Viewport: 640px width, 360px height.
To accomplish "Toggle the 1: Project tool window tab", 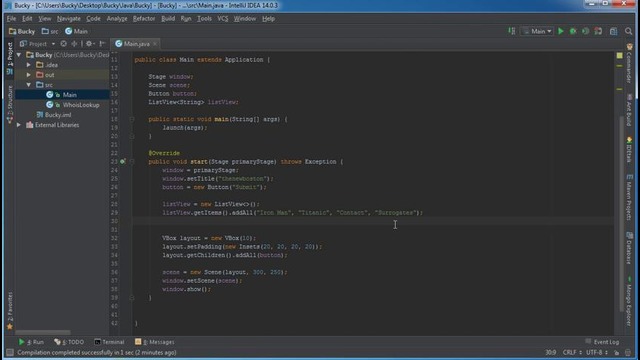I will pyautogui.click(x=10, y=58).
